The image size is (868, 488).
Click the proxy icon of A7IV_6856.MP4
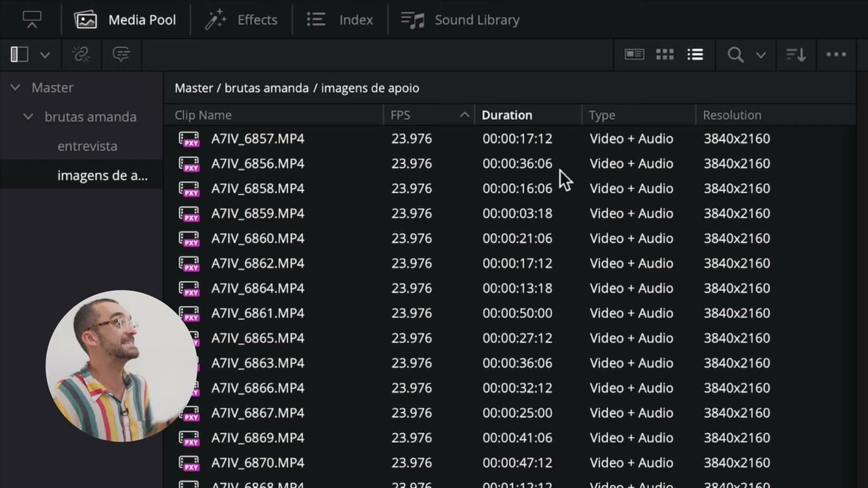(189, 164)
